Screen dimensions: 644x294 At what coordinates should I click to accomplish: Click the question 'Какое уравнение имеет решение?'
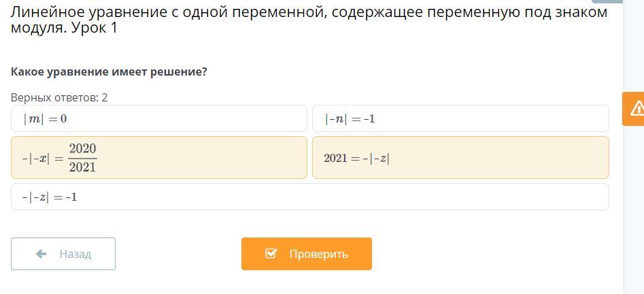click(x=109, y=71)
